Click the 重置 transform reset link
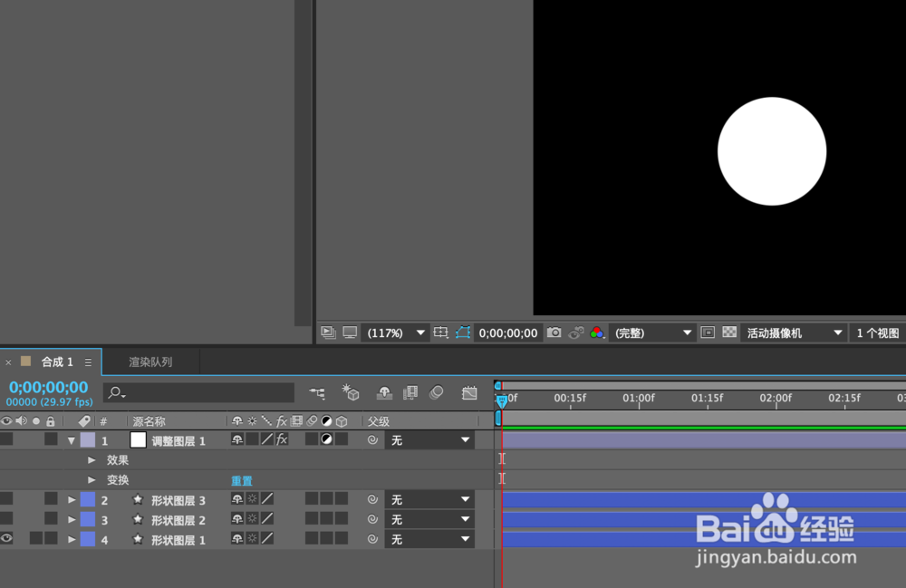 (x=242, y=480)
